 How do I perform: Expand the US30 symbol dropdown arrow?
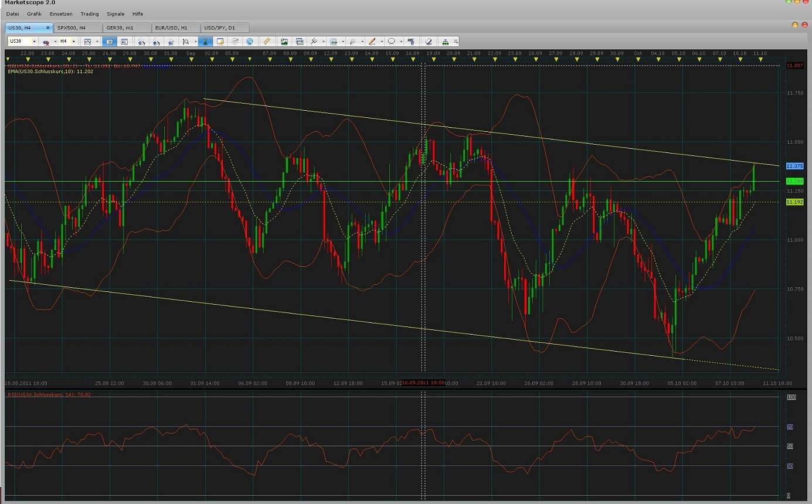pos(34,42)
